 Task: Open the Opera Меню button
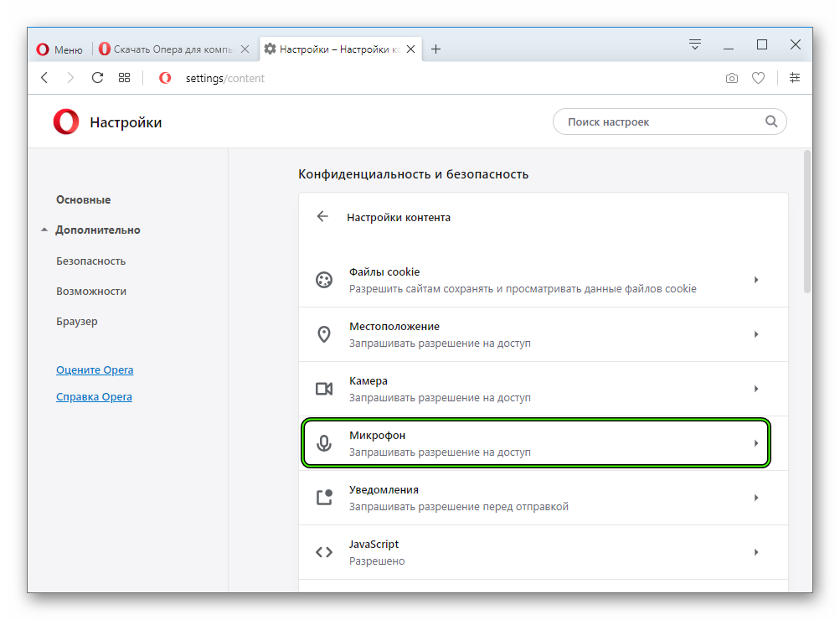click(x=59, y=49)
